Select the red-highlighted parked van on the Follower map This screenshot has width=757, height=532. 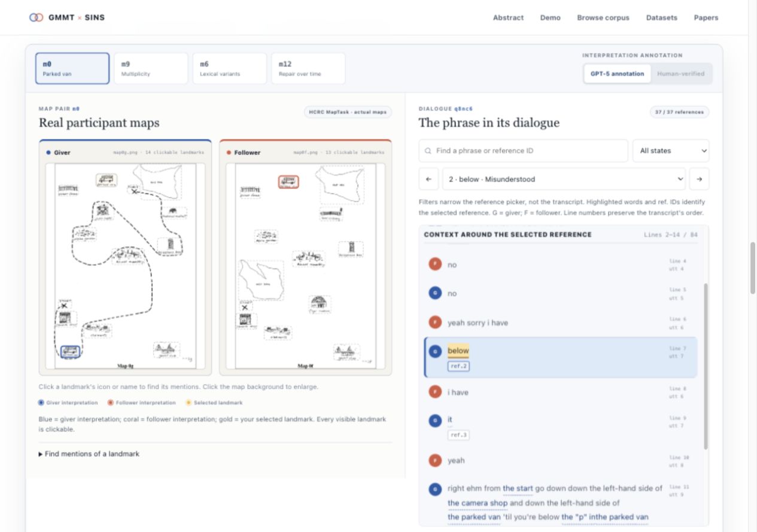[288, 181]
